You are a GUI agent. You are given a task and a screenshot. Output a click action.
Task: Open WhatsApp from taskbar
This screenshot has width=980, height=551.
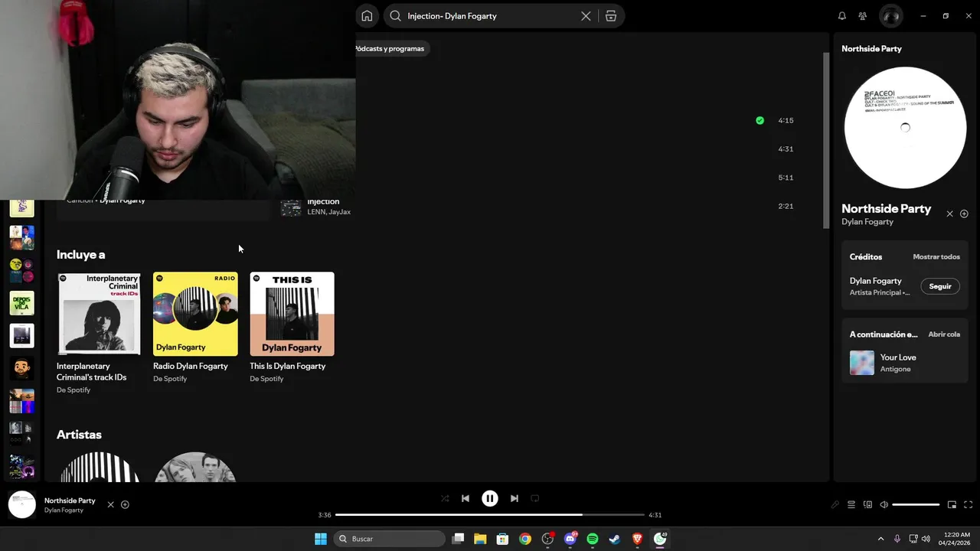660,539
